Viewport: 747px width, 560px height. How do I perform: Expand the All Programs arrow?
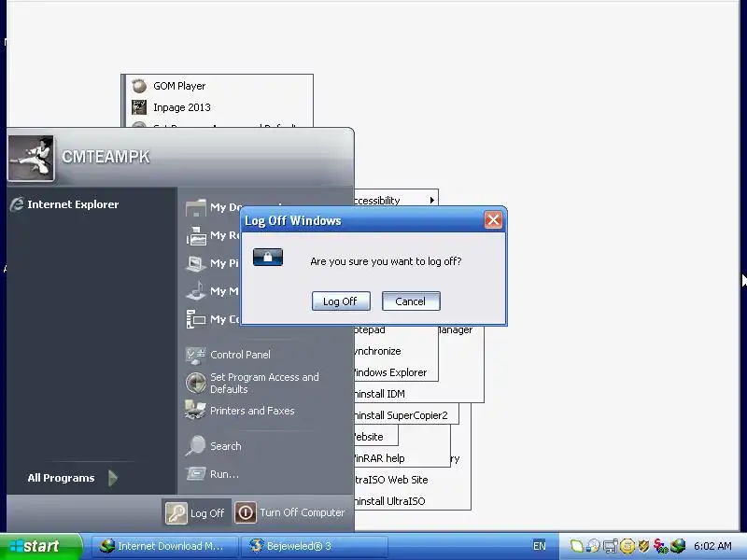pyautogui.click(x=113, y=478)
